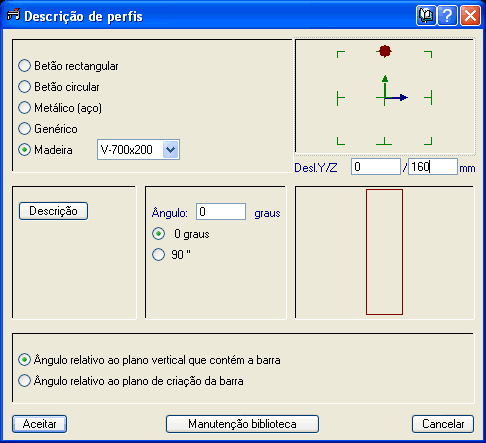Expand the V-700x200 wood profile dropdown
The width and height of the screenshot is (486, 443).
click(x=171, y=150)
